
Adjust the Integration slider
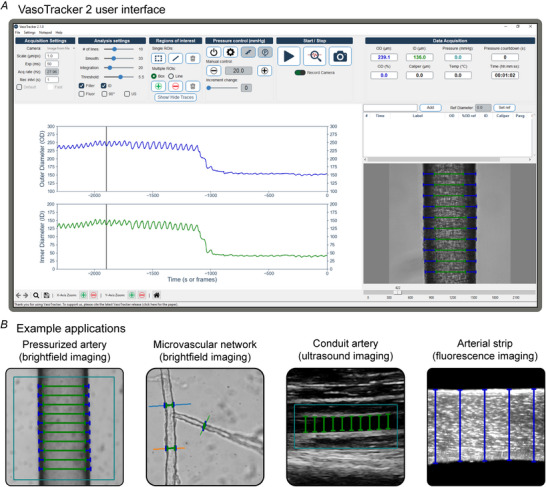tap(119, 68)
